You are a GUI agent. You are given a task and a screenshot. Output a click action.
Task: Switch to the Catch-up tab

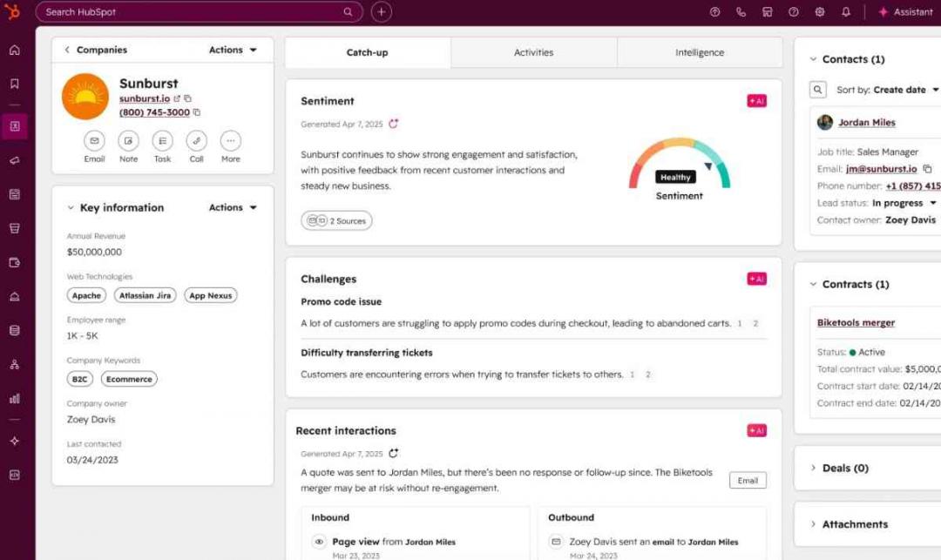pyautogui.click(x=368, y=52)
